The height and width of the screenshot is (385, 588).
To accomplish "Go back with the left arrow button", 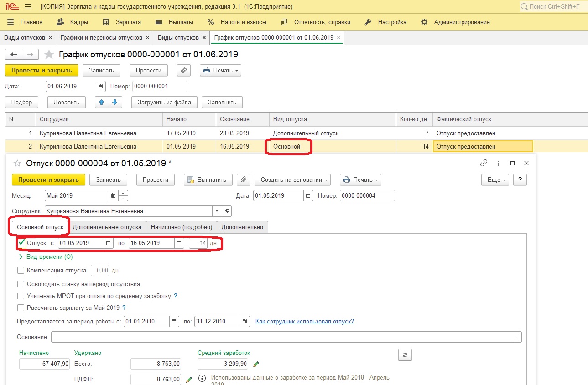I will pos(14,55).
